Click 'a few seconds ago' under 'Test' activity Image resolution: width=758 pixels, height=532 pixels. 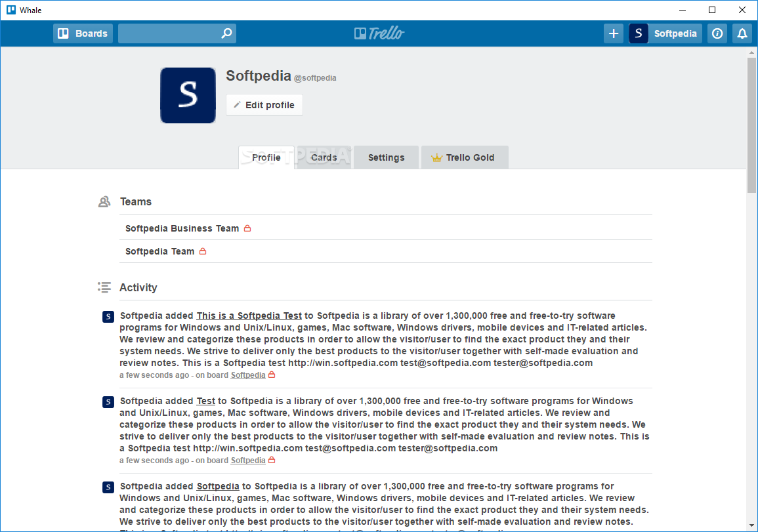154,460
